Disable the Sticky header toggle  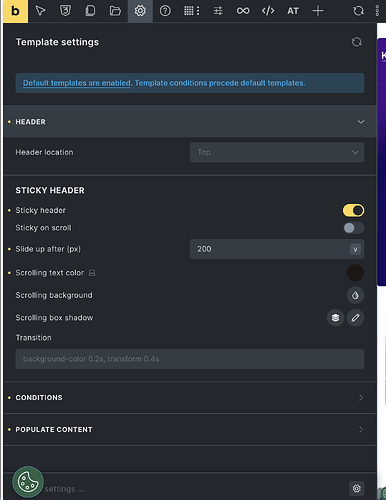pos(353,210)
